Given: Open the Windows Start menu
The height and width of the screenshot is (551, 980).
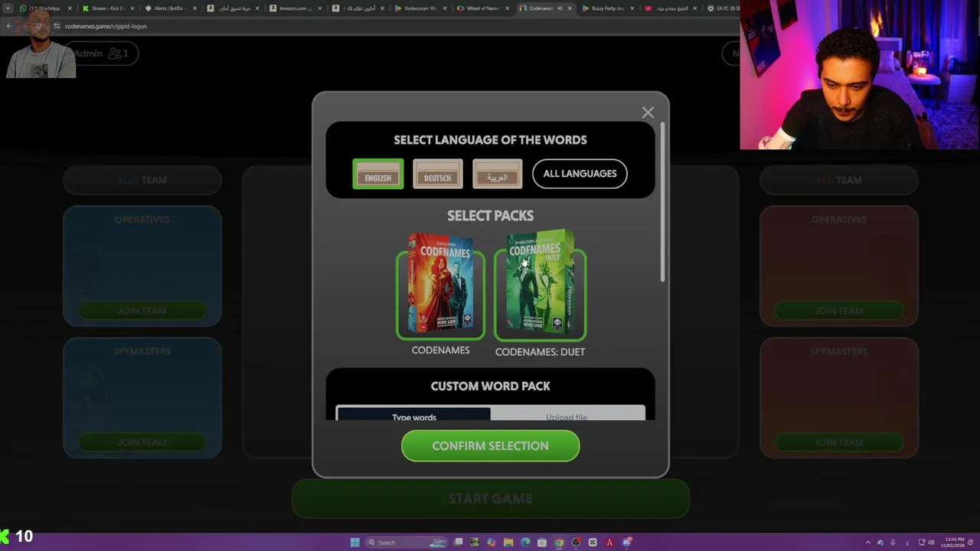Looking at the screenshot, I should 355,543.
